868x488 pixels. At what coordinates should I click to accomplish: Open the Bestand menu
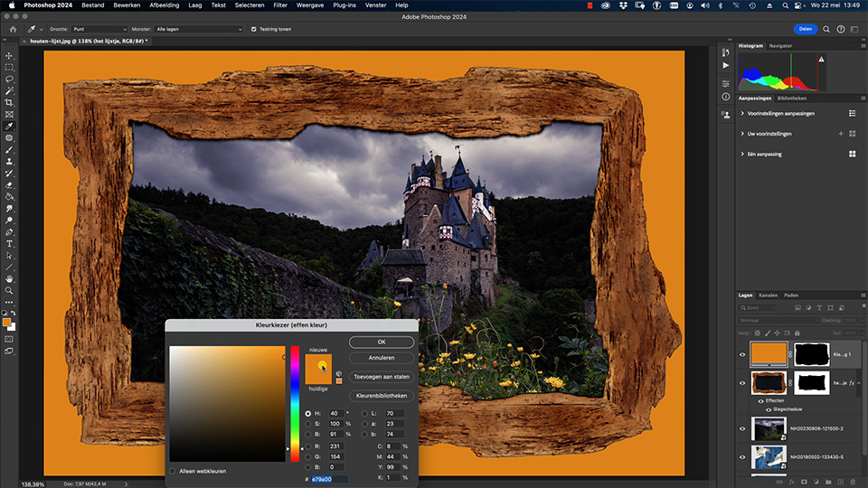click(x=93, y=5)
